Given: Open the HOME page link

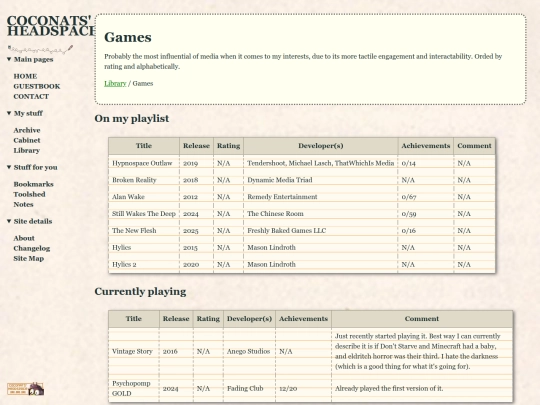Looking at the screenshot, I should (x=25, y=76).
